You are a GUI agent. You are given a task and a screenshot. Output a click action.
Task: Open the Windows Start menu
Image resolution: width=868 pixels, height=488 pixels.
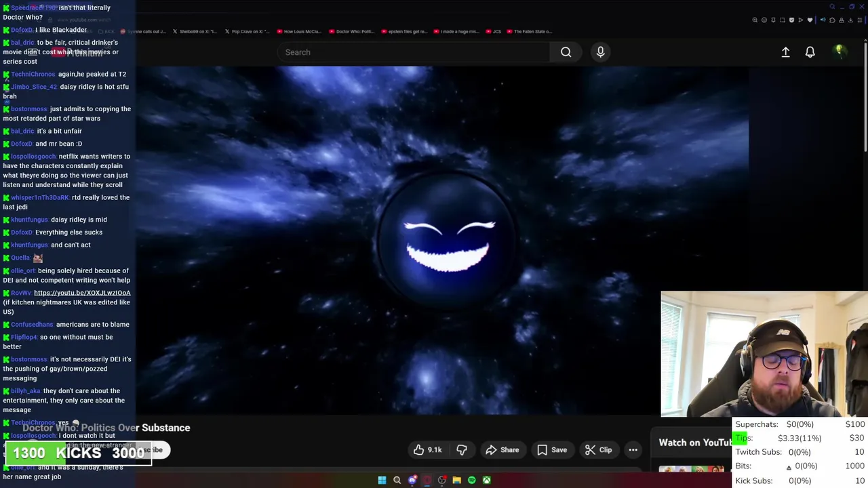point(382,480)
